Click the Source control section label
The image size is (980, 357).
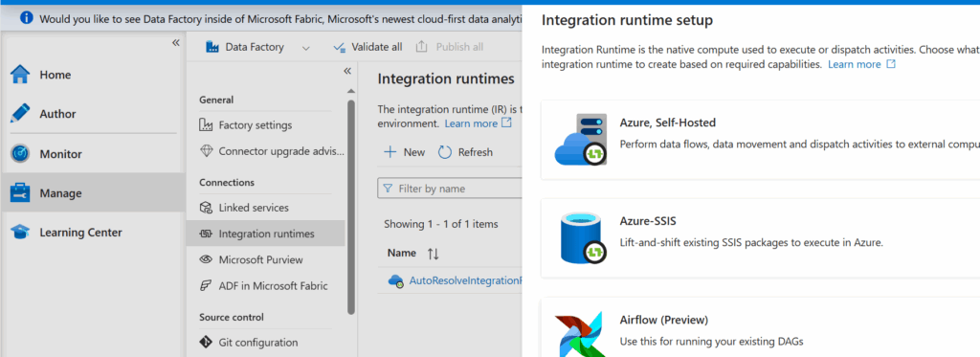click(x=232, y=317)
